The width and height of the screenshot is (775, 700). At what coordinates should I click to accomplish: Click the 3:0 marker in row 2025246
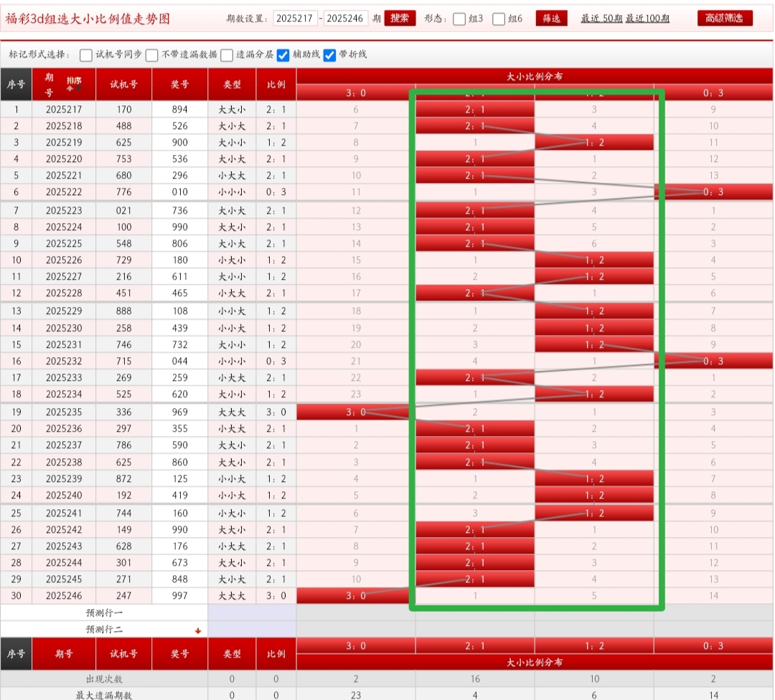[355, 595]
